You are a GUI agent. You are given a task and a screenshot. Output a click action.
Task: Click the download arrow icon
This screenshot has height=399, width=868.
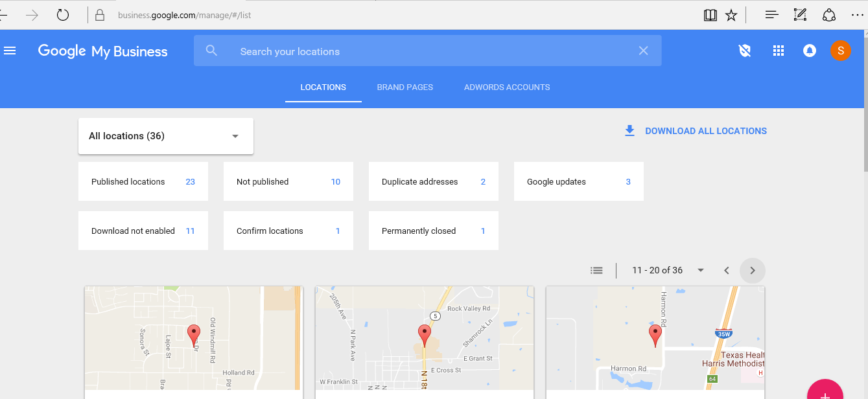(629, 131)
